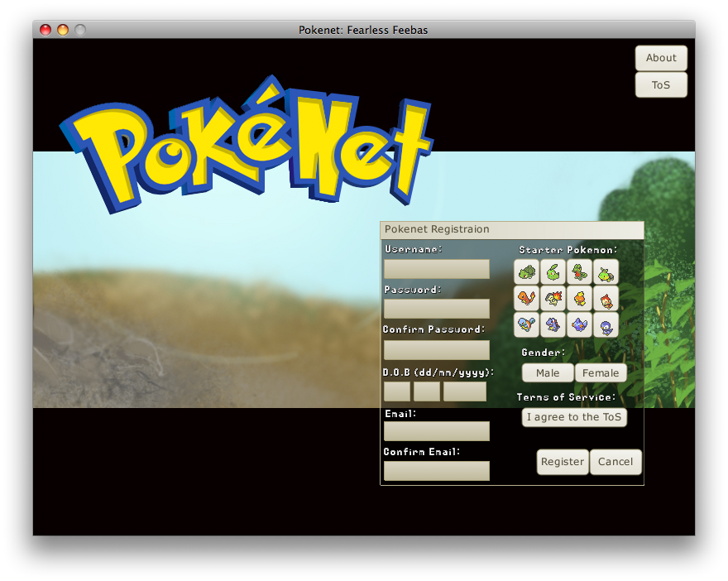The image size is (728, 581).
Task: Minimize window with the yellow button
Action: [63, 30]
